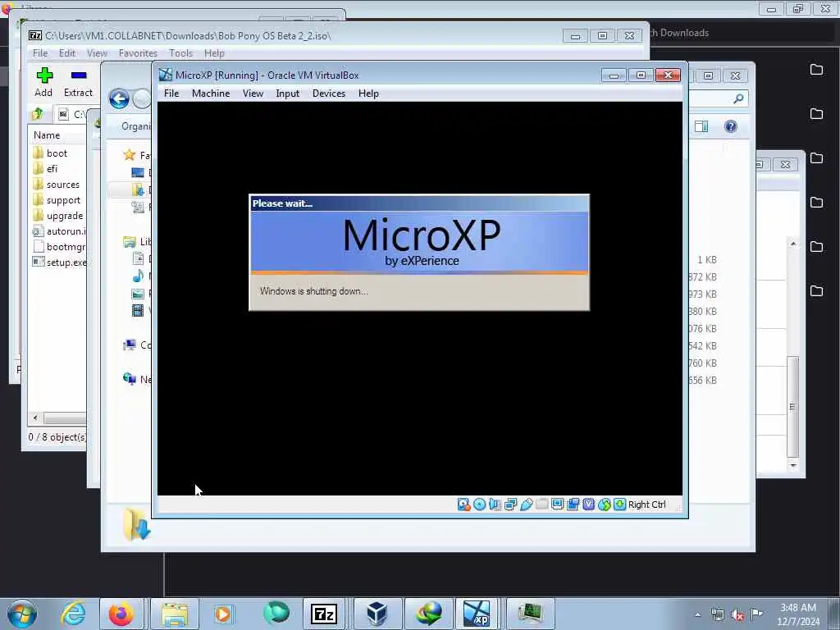This screenshot has width=840, height=630.
Task: Click the muted volume tray icon
Action: click(x=737, y=615)
